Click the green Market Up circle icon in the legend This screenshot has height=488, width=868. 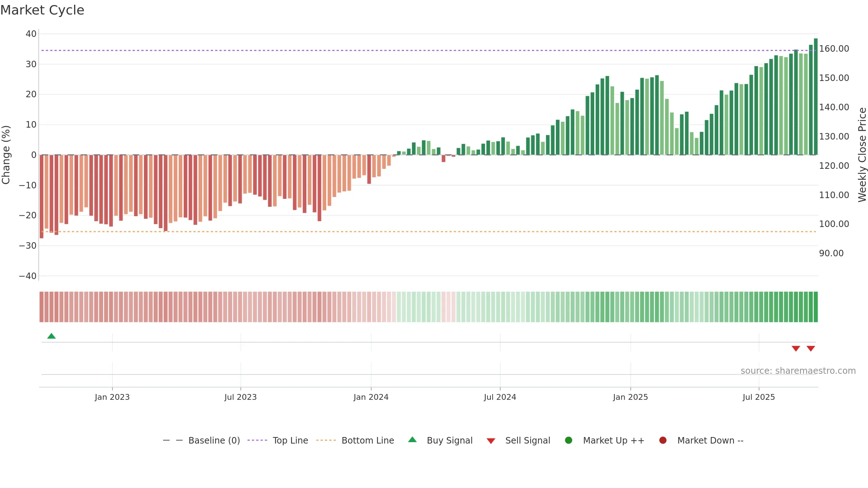[569, 440]
